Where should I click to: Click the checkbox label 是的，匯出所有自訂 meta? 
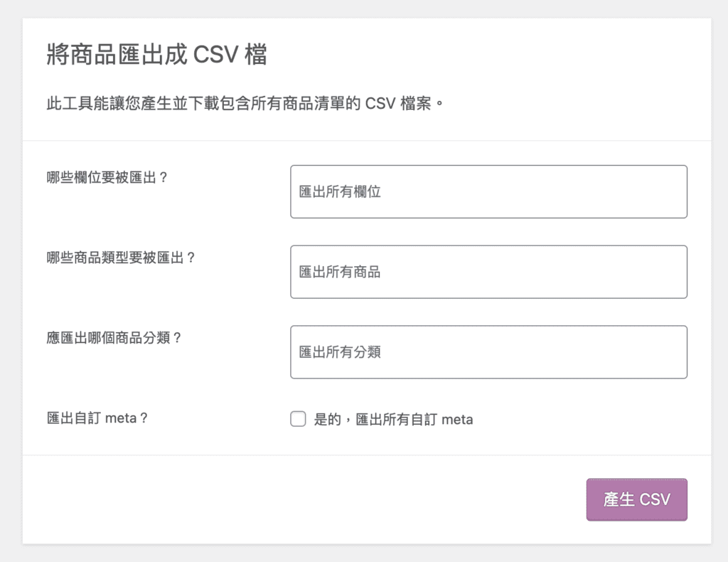(393, 420)
